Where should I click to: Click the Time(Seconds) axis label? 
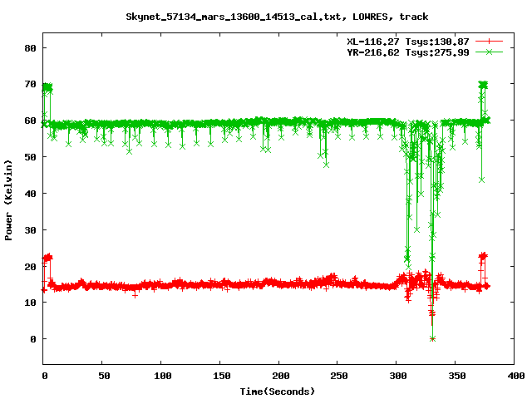tap(278, 392)
